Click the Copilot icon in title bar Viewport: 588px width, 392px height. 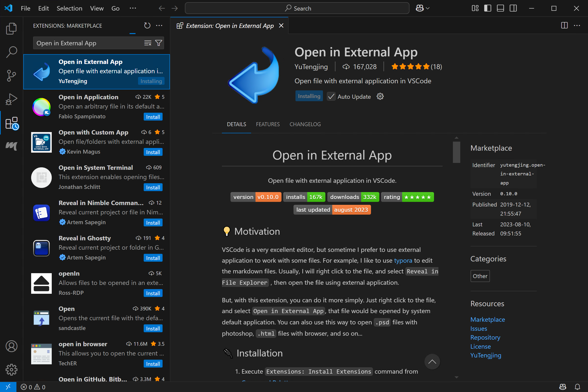click(420, 8)
